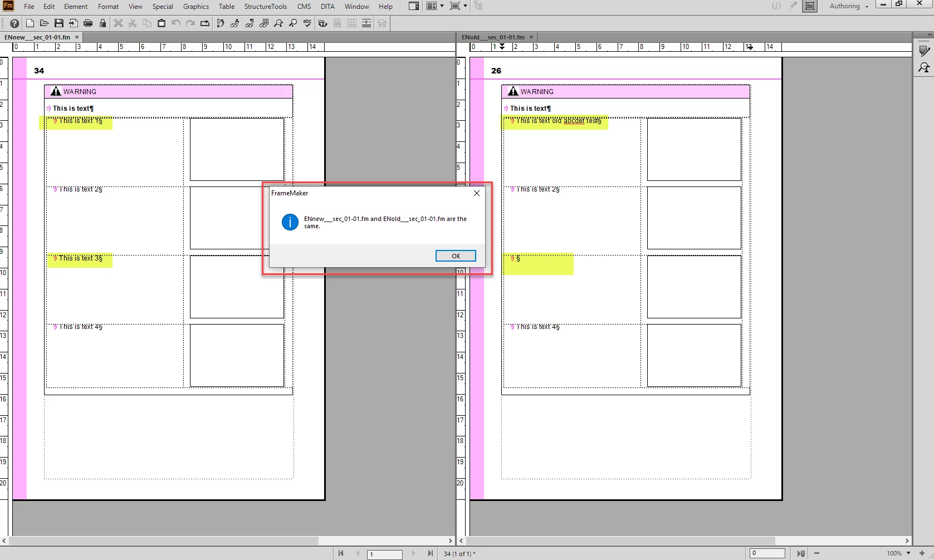Go to the next page
Viewport: 934px width, 560px height.
[413, 553]
